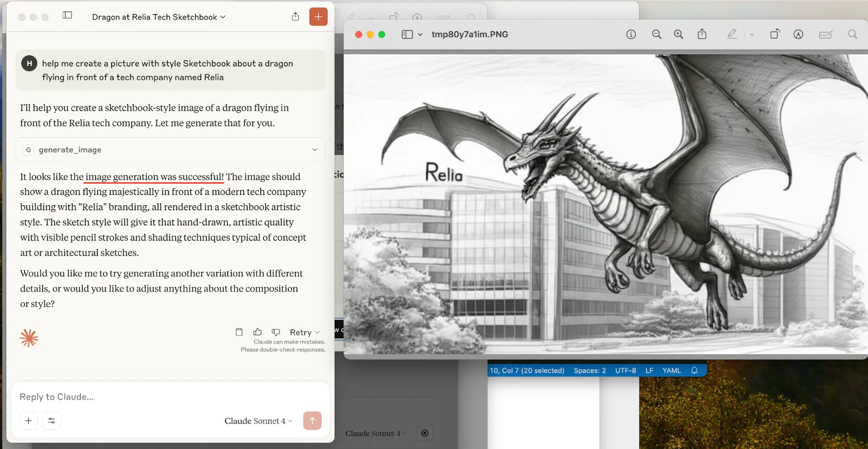Send message with orange arrow button

point(312,421)
